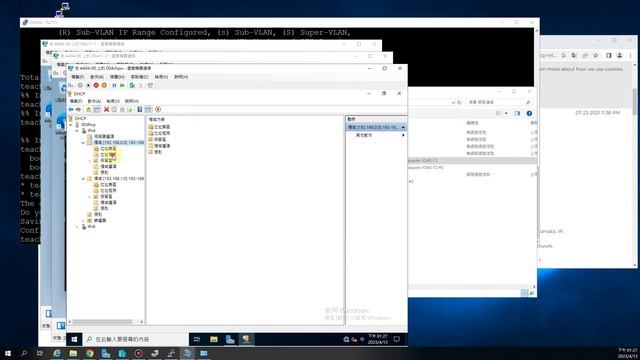The height and width of the screenshot is (360, 640).
Task: Click the Back arrow in DHCP toolbar
Action: pyautogui.click(x=71, y=109)
